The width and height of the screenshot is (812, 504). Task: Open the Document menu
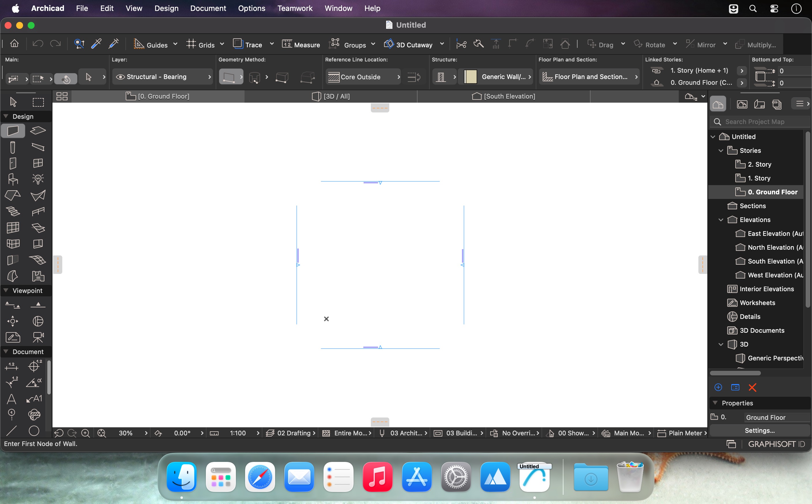pyautogui.click(x=208, y=8)
